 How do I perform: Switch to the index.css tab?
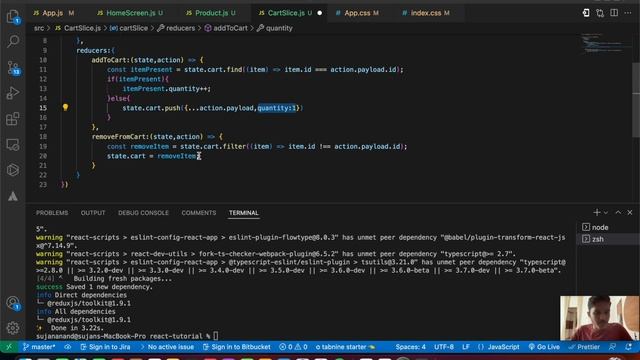point(426,13)
